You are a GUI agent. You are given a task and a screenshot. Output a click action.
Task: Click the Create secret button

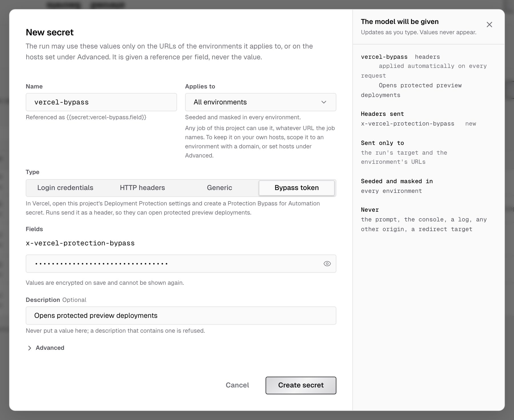[301, 385]
